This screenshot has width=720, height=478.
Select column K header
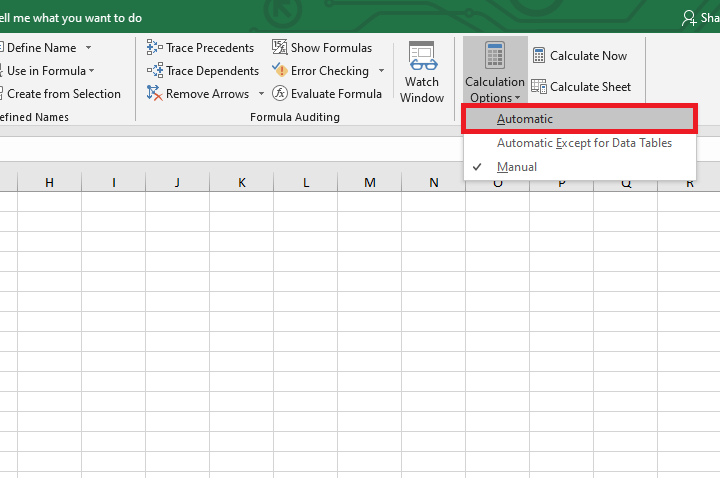(242, 182)
